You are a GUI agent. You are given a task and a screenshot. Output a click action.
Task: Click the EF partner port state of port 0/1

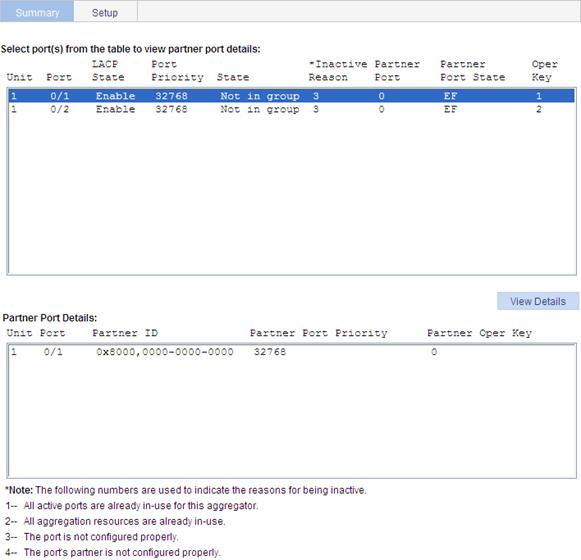(x=450, y=96)
